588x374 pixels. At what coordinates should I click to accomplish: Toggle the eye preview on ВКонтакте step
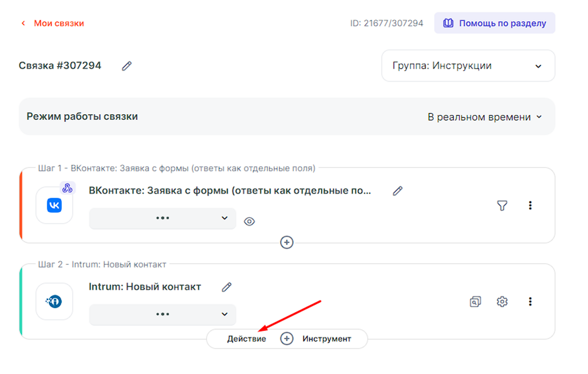coord(249,222)
